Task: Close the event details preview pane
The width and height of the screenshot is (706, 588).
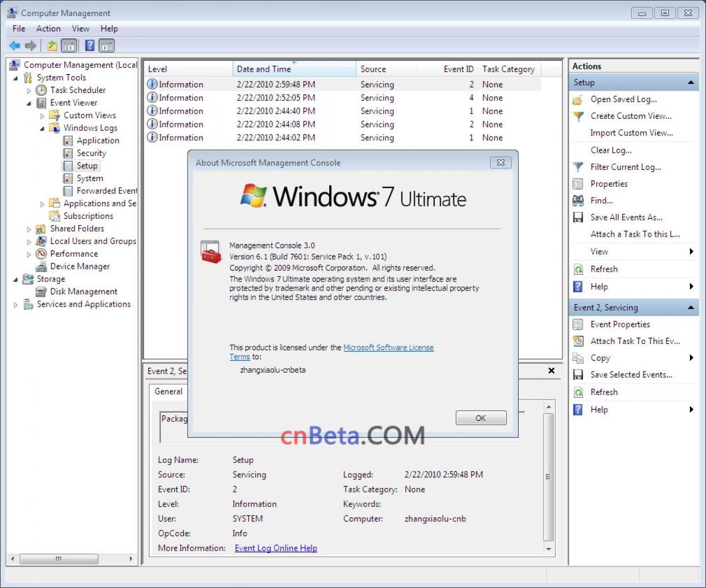Action: [x=551, y=371]
